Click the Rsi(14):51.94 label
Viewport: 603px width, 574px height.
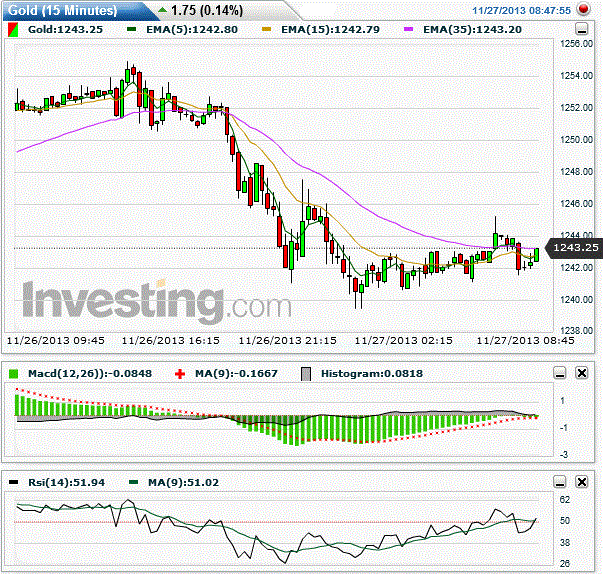[67, 482]
